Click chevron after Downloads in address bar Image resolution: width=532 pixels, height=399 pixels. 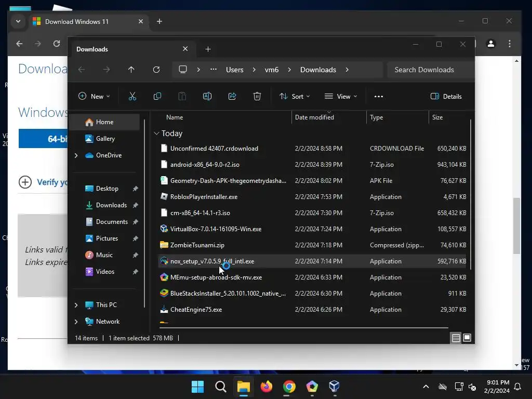pos(347,70)
